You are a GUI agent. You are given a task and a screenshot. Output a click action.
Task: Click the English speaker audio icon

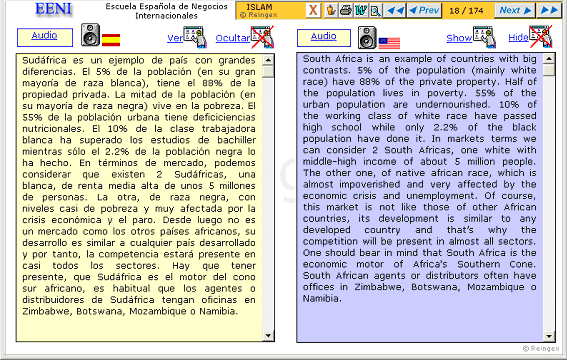367,37
